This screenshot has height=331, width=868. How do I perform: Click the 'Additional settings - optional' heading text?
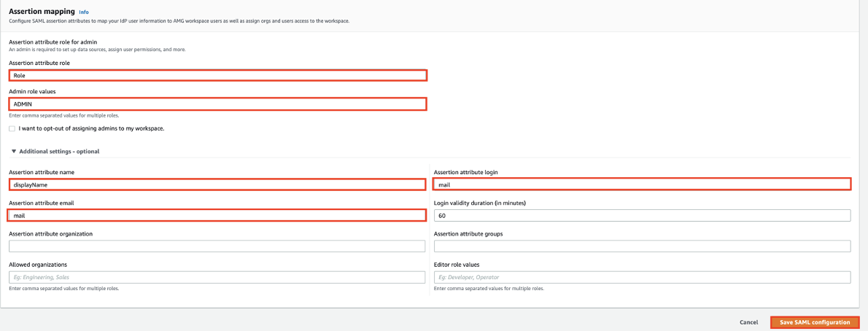pos(59,152)
